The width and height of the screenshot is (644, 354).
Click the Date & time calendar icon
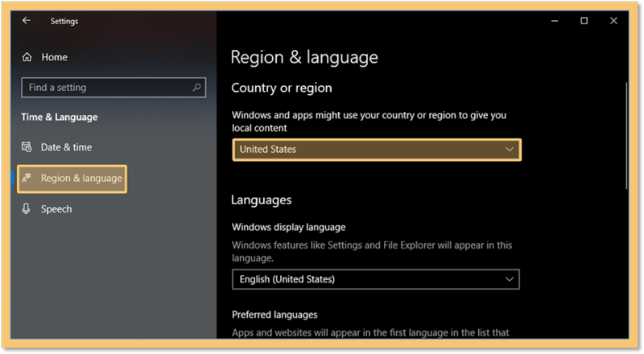pyautogui.click(x=27, y=147)
